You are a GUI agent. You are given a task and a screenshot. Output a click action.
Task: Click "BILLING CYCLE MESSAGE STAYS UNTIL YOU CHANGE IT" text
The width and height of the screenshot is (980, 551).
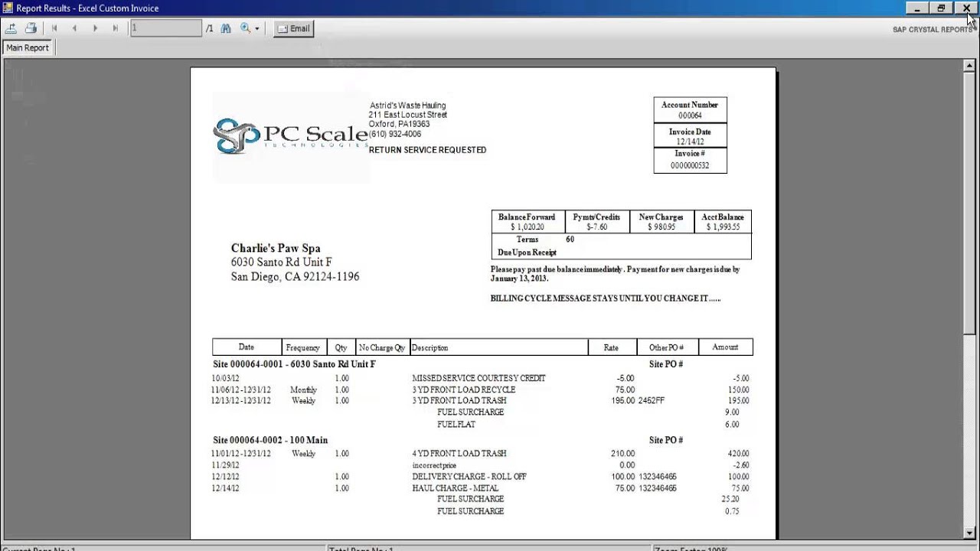[606, 298]
